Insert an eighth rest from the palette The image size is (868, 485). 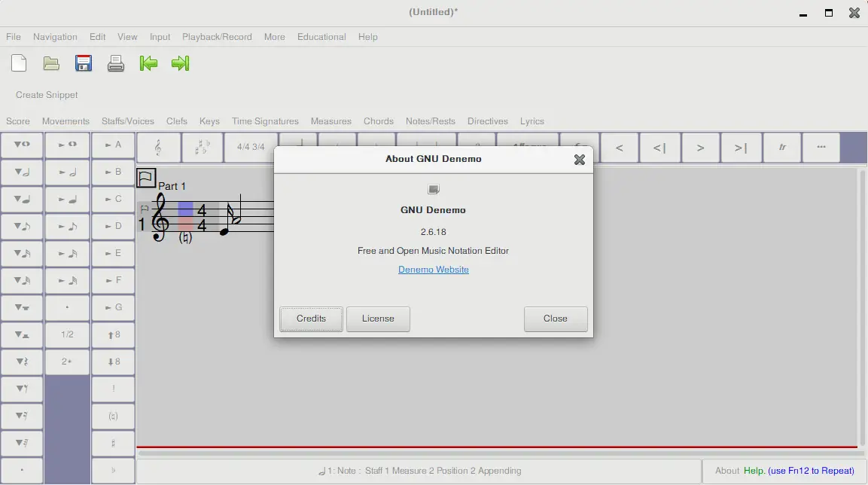click(x=22, y=389)
